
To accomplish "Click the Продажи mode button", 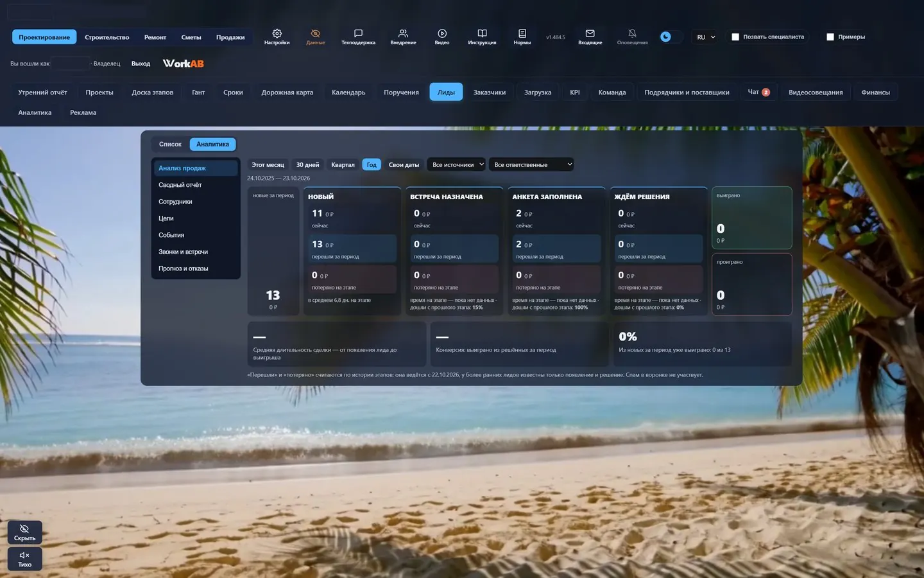I will pyautogui.click(x=230, y=37).
